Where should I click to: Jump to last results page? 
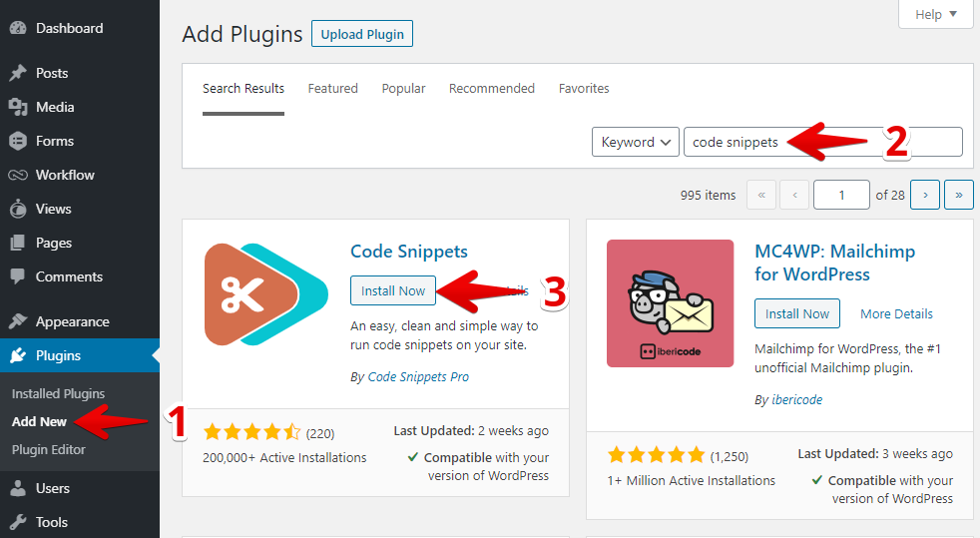[x=959, y=195]
